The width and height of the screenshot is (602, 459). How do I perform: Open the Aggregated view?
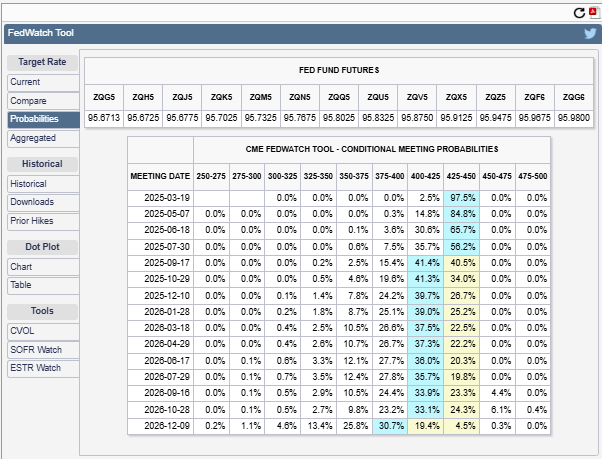(43, 138)
